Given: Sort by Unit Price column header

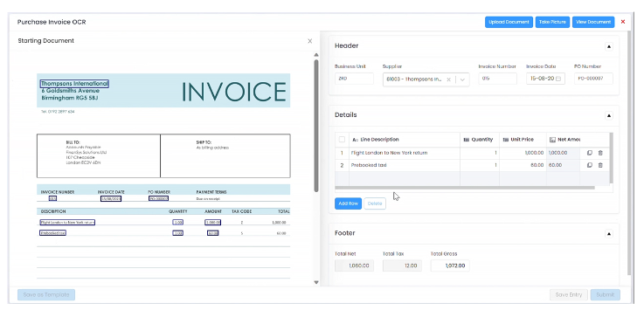Looking at the screenshot, I should [x=523, y=140].
